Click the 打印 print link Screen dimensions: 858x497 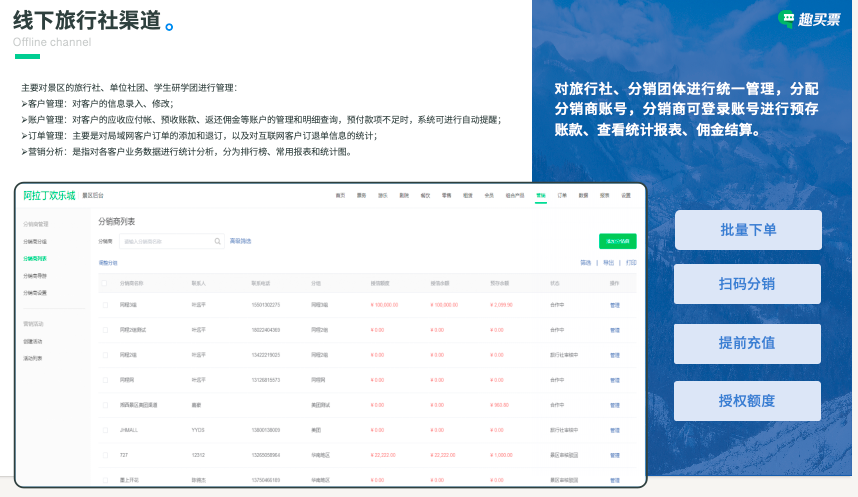point(631,263)
